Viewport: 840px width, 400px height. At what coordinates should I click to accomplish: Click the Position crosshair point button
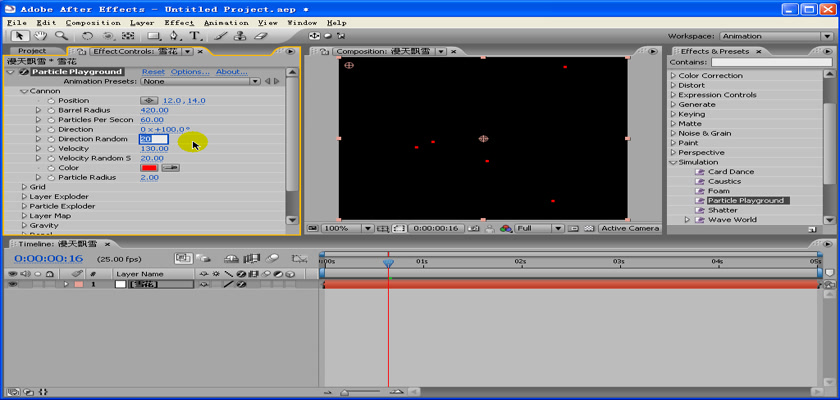(x=149, y=101)
